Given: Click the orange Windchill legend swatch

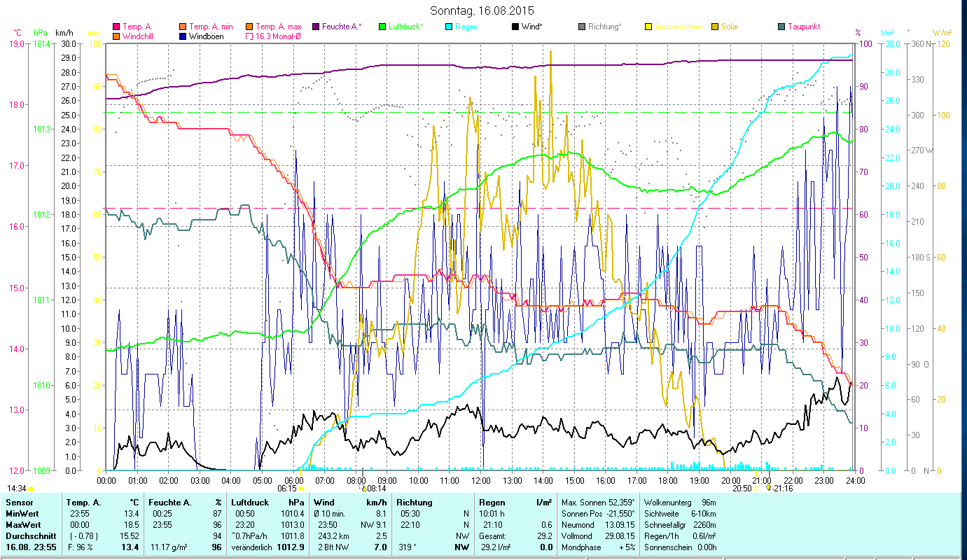Looking at the screenshot, I should click(x=116, y=36).
